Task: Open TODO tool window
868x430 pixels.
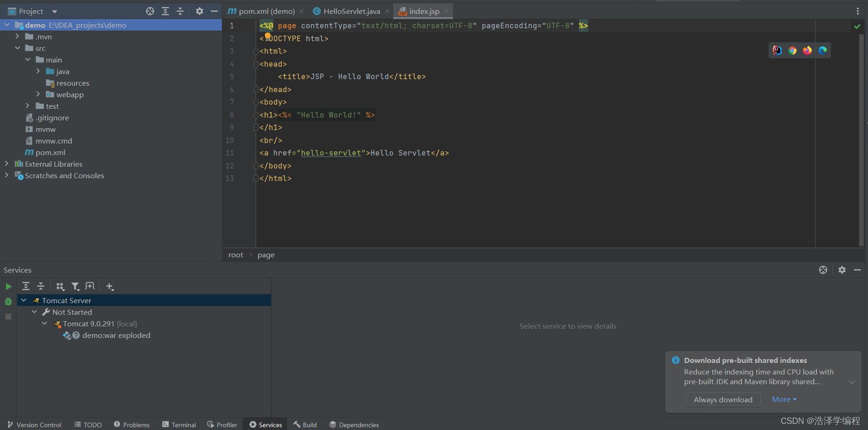Action: pyautogui.click(x=88, y=425)
